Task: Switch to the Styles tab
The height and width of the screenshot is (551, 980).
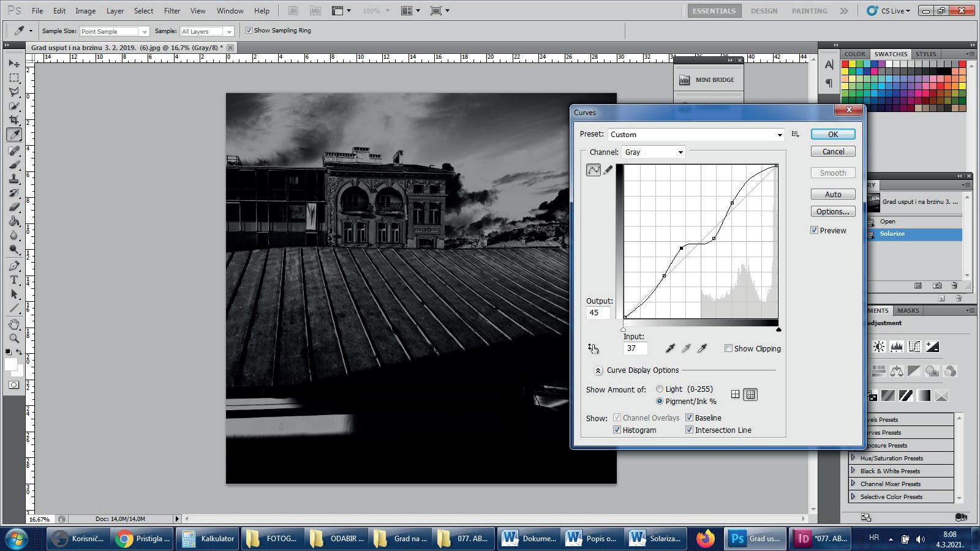Action: pos(925,54)
